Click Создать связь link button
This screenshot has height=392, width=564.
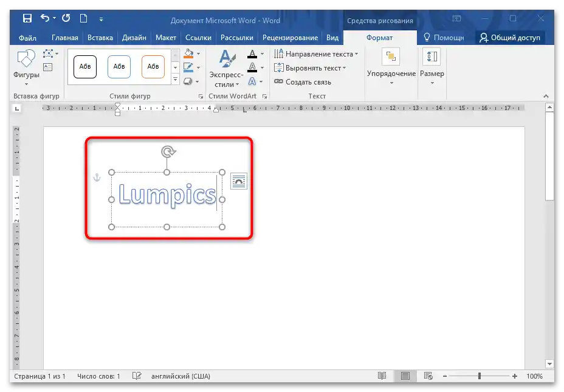point(303,82)
